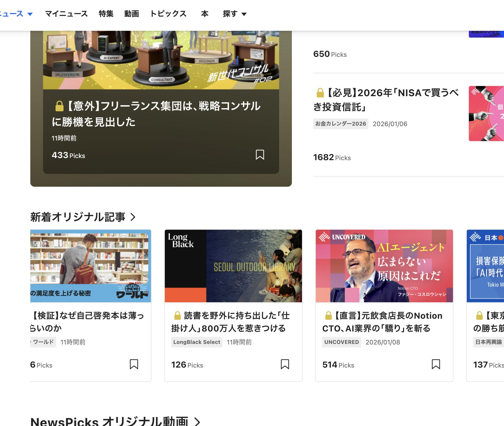Screen dimensions: 504x426
Task: Click the 2026/01/06 date text
Action: (390, 124)
